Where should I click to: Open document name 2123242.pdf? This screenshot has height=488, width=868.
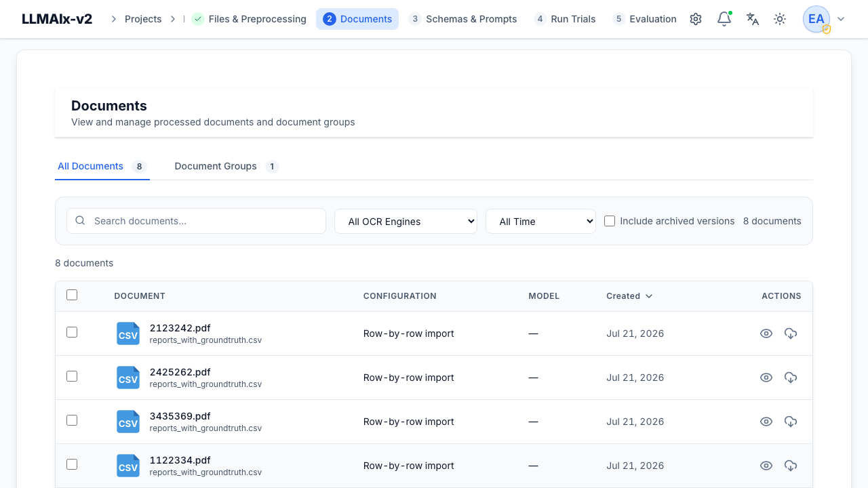click(180, 328)
